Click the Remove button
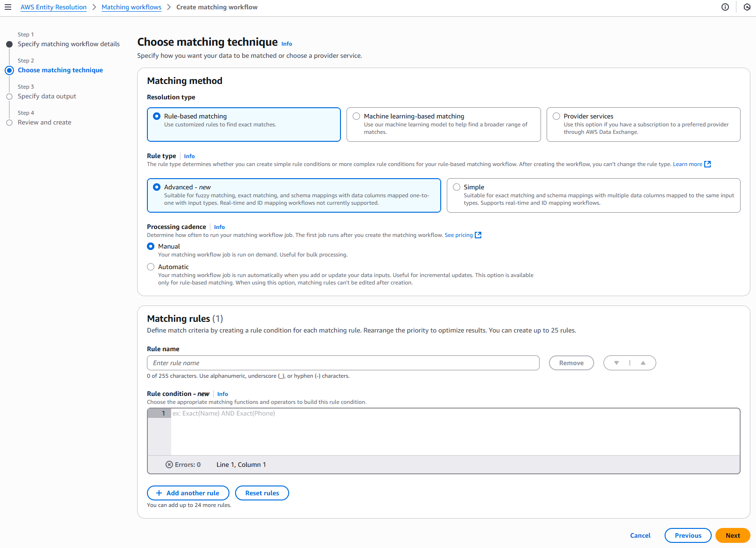Image resolution: width=756 pixels, height=548 pixels. (x=571, y=363)
